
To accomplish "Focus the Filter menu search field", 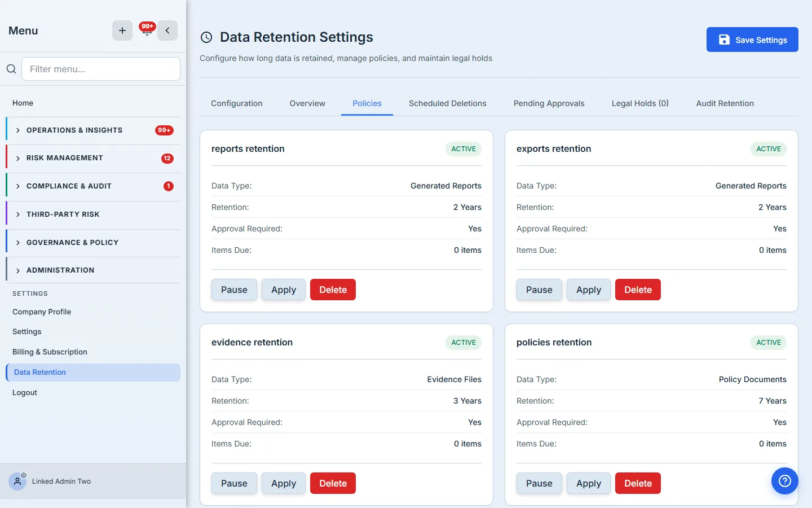I will pyautogui.click(x=101, y=69).
